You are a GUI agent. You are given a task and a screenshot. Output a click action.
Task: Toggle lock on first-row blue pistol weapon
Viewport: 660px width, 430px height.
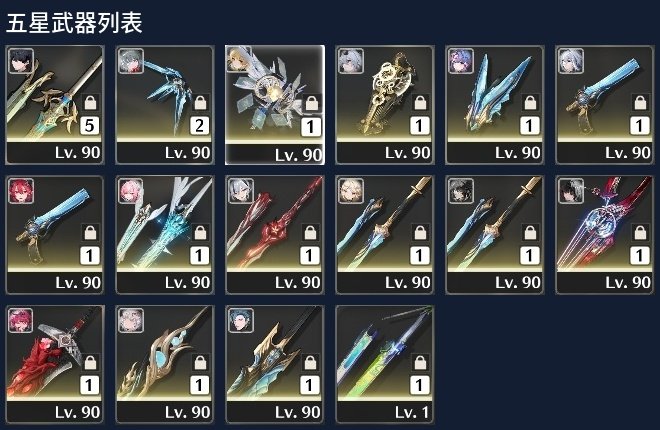[x=640, y=103]
